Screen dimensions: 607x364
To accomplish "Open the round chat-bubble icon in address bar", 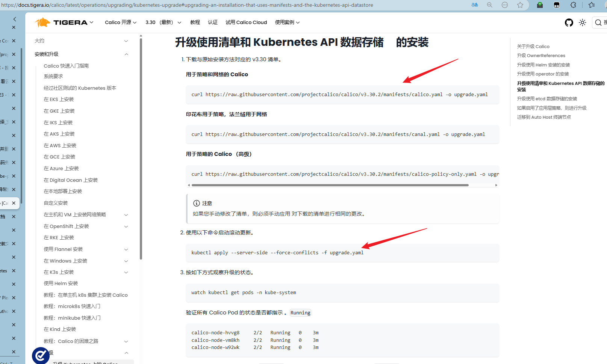I will point(505,5).
